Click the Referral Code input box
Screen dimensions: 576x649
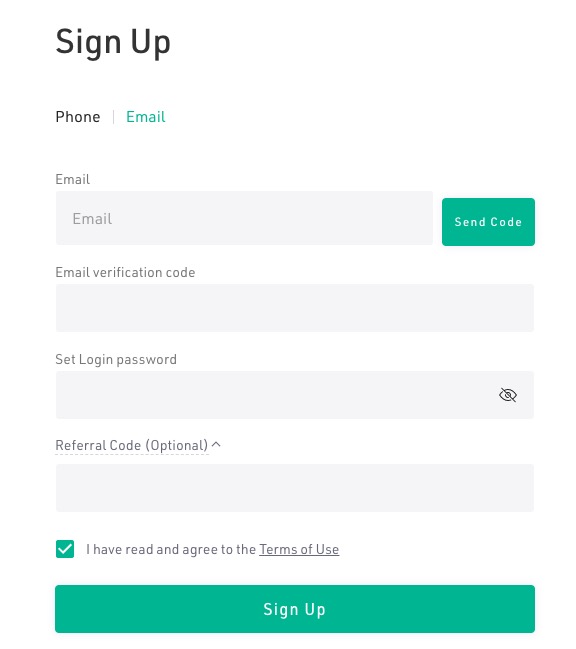pyautogui.click(x=295, y=488)
